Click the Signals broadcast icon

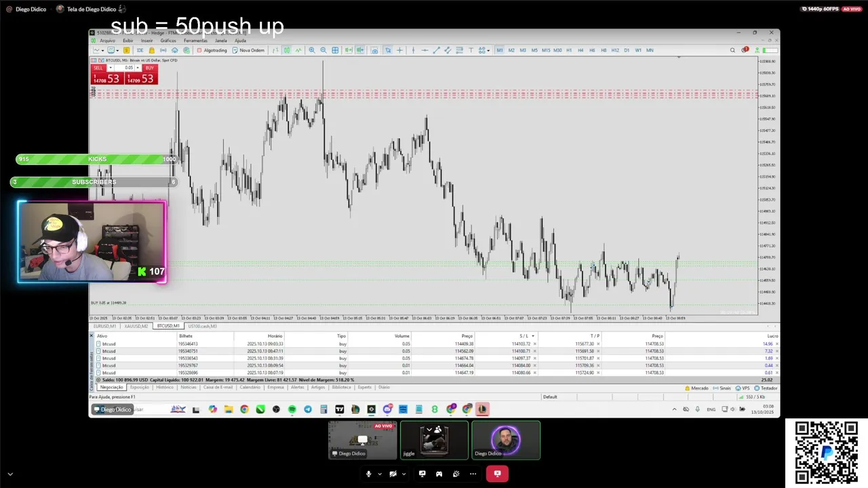[x=163, y=50]
